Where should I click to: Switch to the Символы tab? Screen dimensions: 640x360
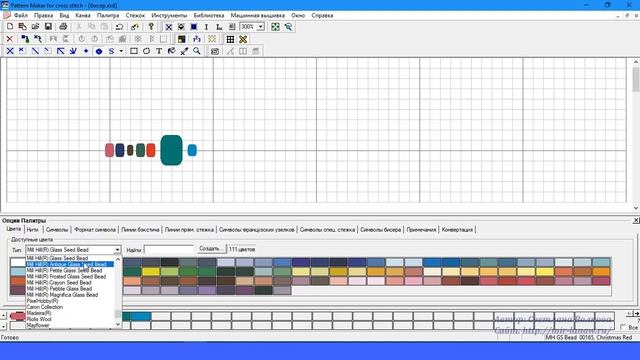57,230
